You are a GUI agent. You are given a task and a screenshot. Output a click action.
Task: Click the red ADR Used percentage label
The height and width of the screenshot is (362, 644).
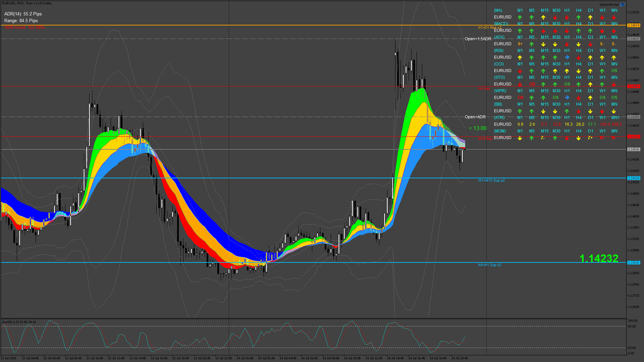coord(25,27)
